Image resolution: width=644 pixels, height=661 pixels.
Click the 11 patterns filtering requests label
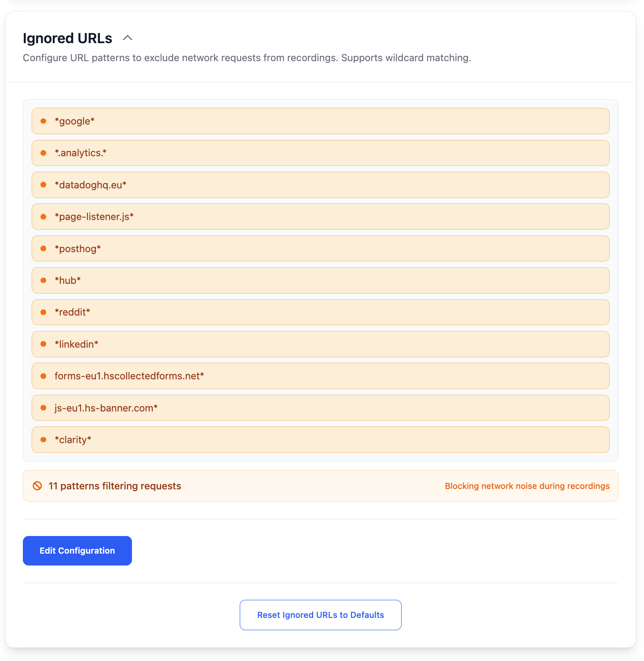[x=115, y=486]
